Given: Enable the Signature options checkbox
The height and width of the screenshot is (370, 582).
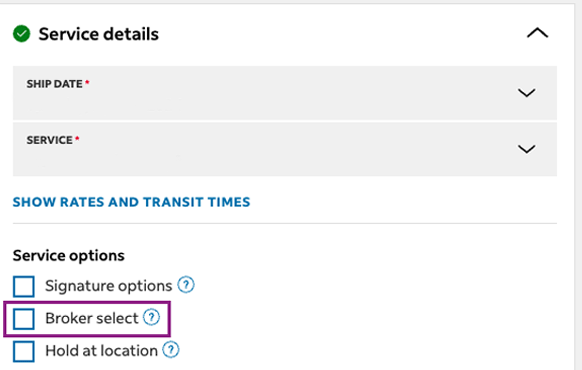Looking at the screenshot, I should 24,286.
